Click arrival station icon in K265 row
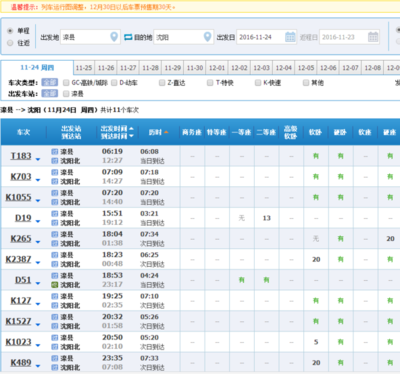The image size is (400, 374). pyautogui.click(x=55, y=243)
